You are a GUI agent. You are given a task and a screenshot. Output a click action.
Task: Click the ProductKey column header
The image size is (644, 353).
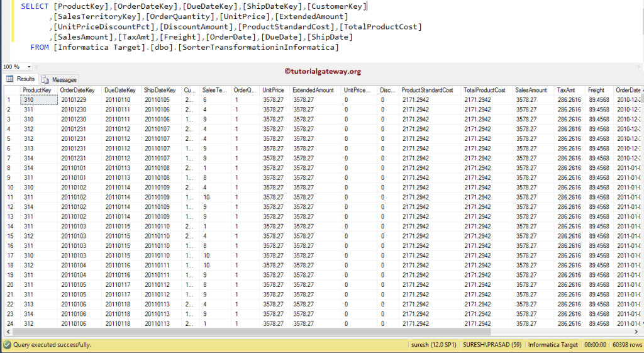click(36, 91)
